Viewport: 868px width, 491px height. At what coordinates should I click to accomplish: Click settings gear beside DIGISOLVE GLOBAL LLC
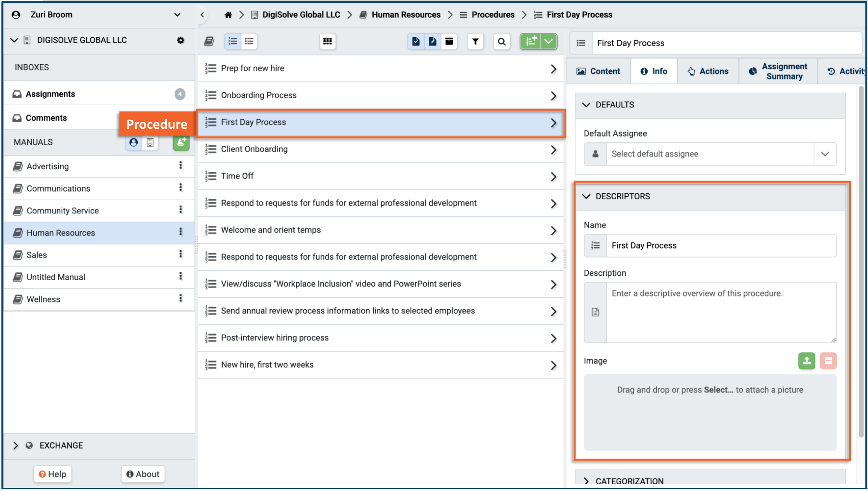pos(180,40)
